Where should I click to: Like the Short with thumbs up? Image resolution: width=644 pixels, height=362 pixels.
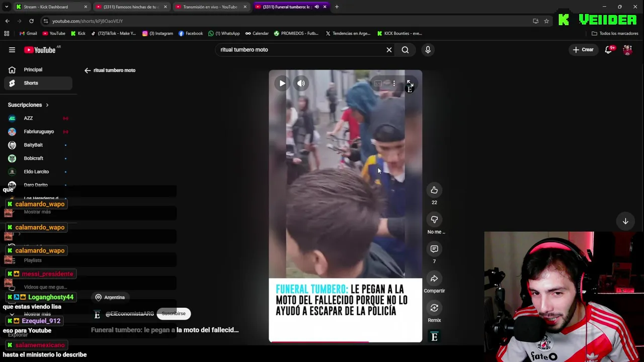[x=434, y=190]
